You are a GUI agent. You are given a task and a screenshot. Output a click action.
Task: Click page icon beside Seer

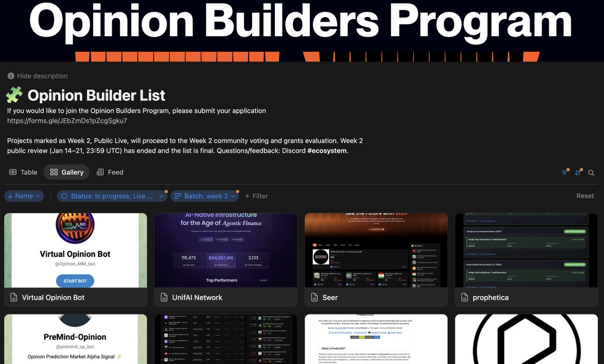pyautogui.click(x=314, y=298)
